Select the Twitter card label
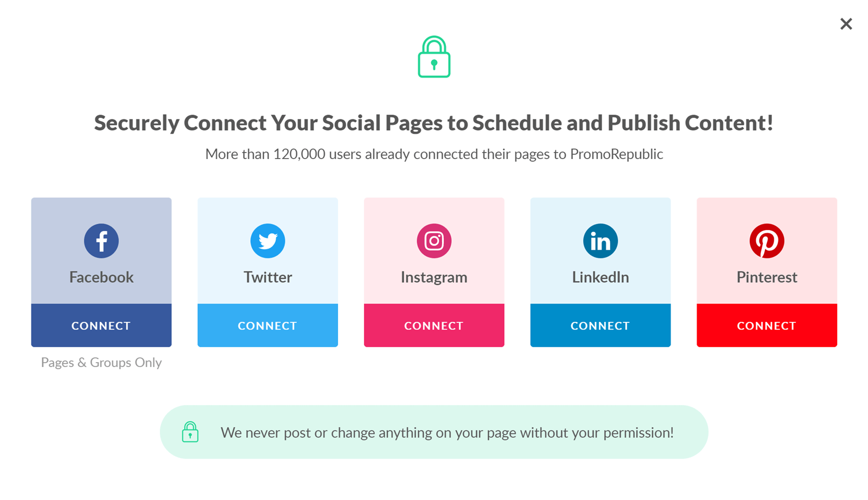The height and width of the screenshot is (500, 868). coord(267,277)
